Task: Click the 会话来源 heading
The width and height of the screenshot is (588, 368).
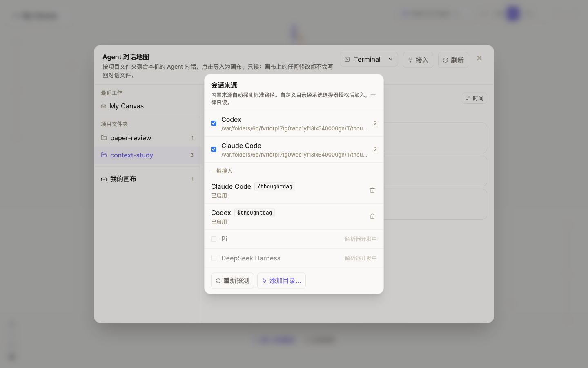Action: [224, 85]
